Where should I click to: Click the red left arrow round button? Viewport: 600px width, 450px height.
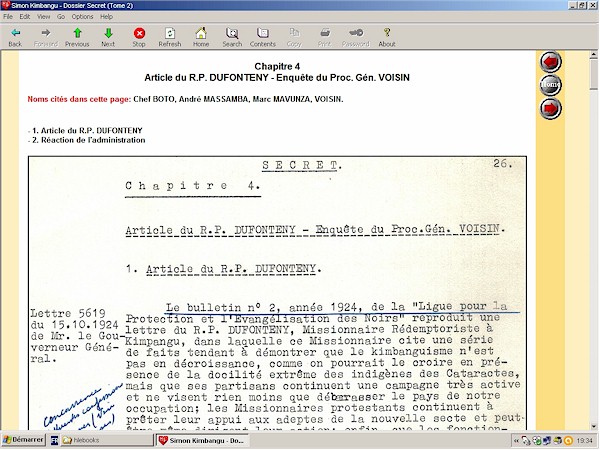pos(550,62)
